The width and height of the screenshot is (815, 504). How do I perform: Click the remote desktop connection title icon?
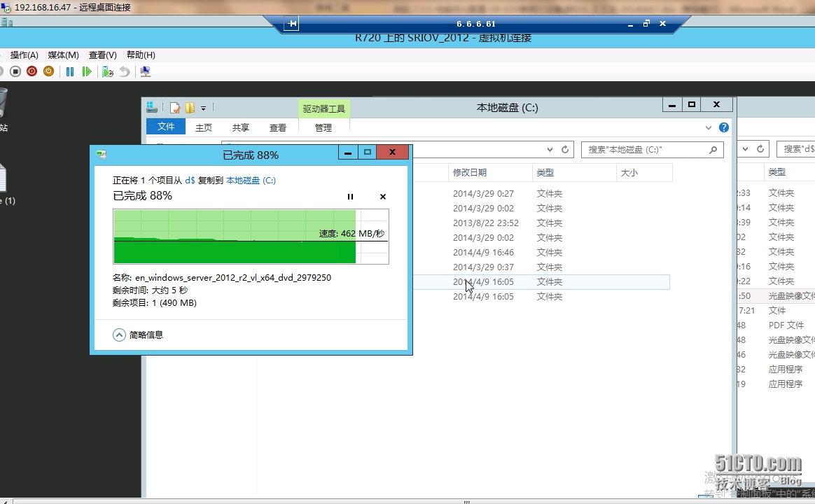point(6,7)
